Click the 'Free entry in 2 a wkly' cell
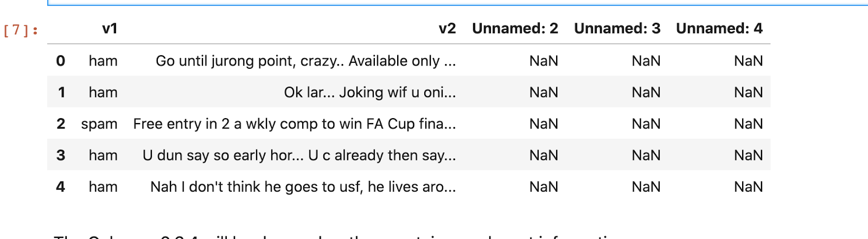Image resolution: width=868 pixels, height=239 pixels. coord(295,124)
